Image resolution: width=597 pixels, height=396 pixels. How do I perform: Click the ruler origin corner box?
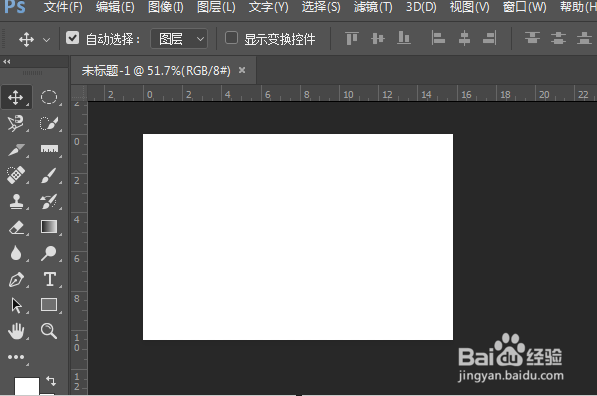click(x=79, y=93)
